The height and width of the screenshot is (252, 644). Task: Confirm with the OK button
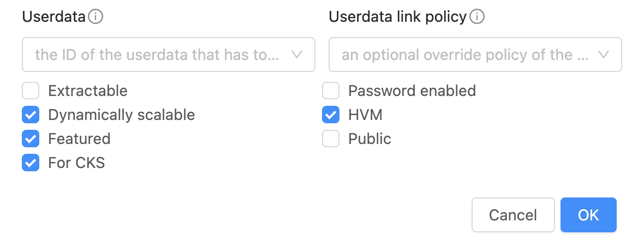click(x=588, y=215)
